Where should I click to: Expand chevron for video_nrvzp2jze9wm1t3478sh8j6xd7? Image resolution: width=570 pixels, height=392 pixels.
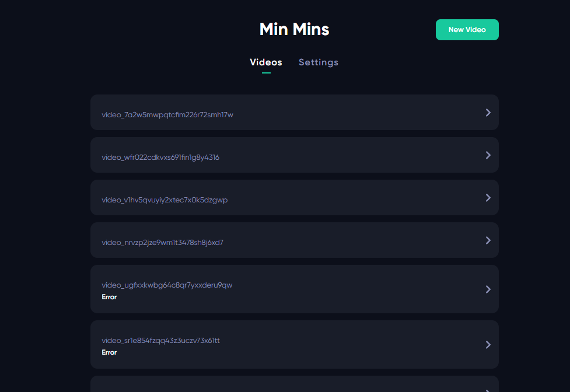(488, 240)
